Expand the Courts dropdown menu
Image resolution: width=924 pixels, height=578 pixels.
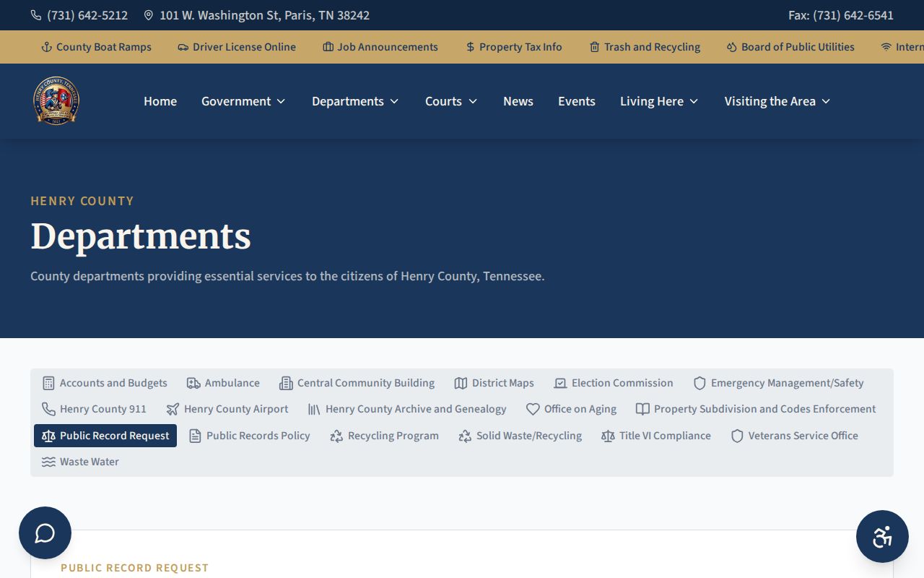pyautogui.click(x=451, y=101)
